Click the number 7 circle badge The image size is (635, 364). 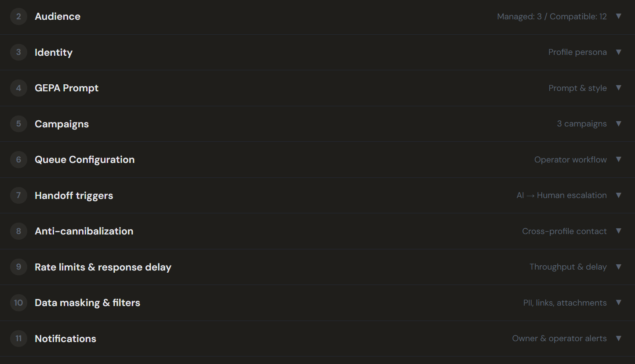click(18, 195)
